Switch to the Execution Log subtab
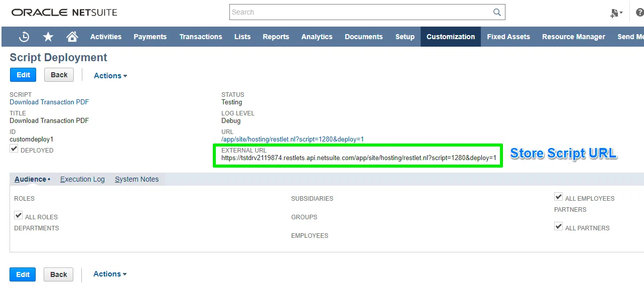 pyautogui.click(x=82, y=179)
